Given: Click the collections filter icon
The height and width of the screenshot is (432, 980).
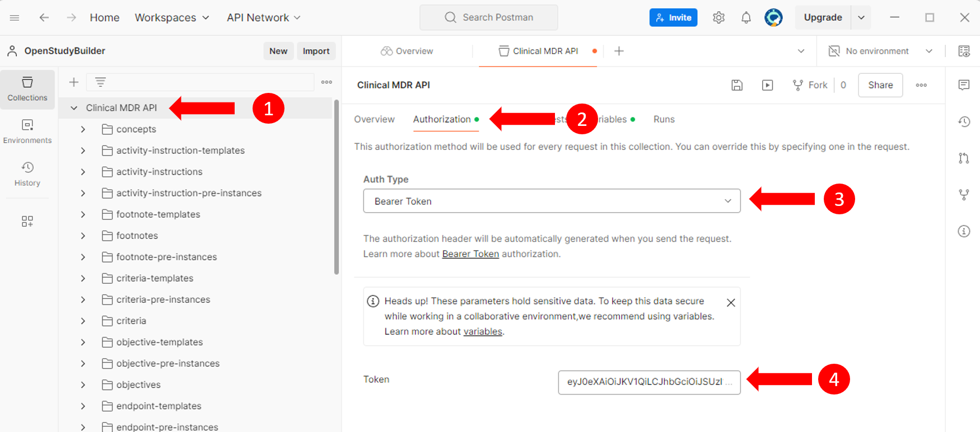Looking at the screenshot, I should [x=100, y=82].
